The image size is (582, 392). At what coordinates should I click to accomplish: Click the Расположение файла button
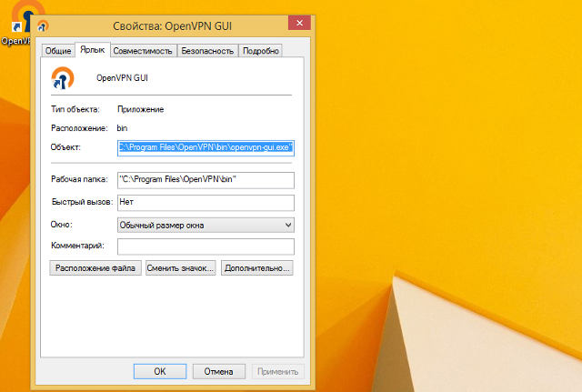click(x=95, y=268)
